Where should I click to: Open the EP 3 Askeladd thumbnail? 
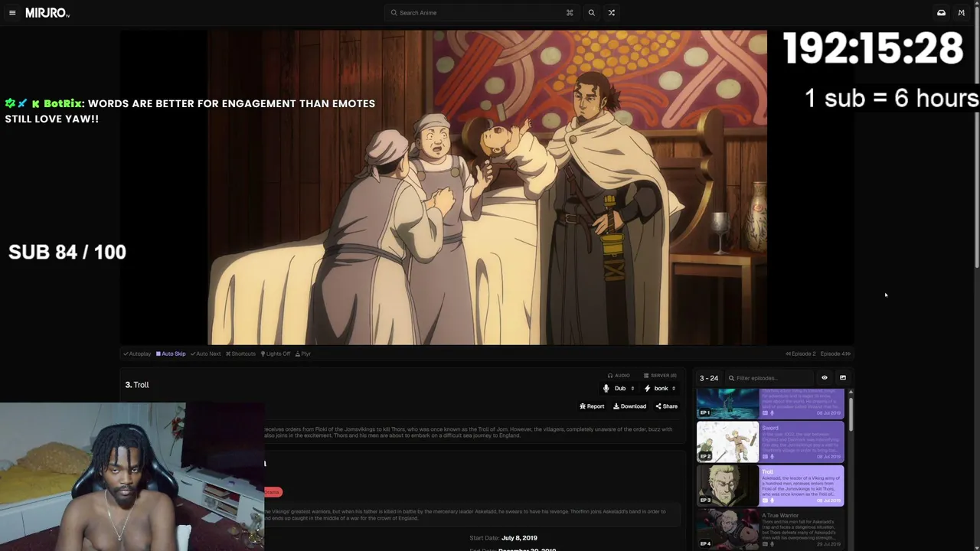pos(727,486)
